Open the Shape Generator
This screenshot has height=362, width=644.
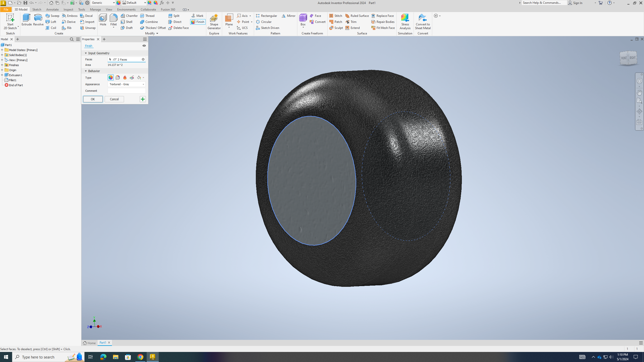214,22
